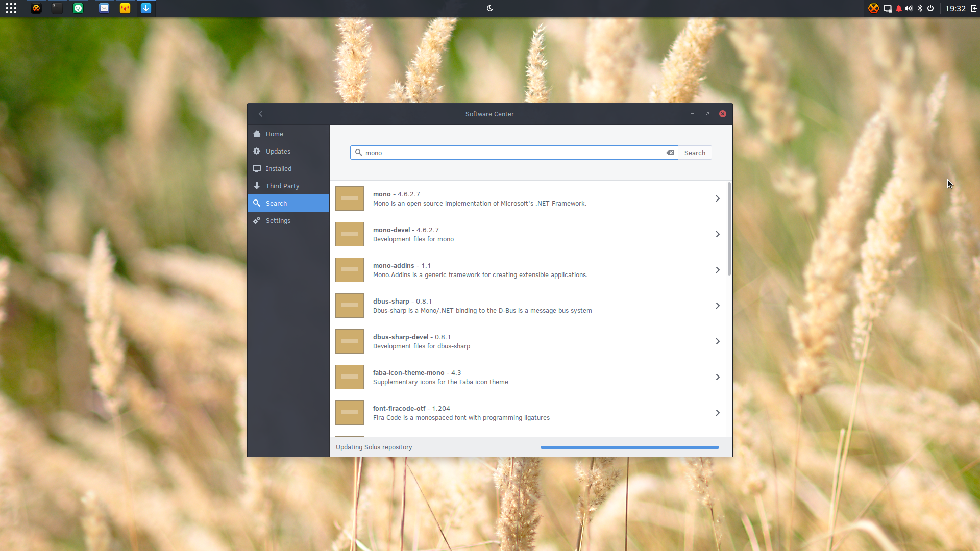Screen dimensions: 980x551
Task: Click the faba-icon-theme-mono package icon
Action: pos(350,377)
